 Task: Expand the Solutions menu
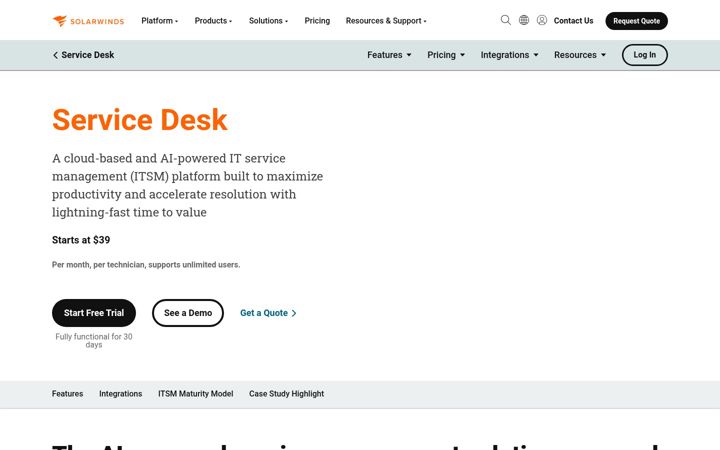(x=268, y=21)
